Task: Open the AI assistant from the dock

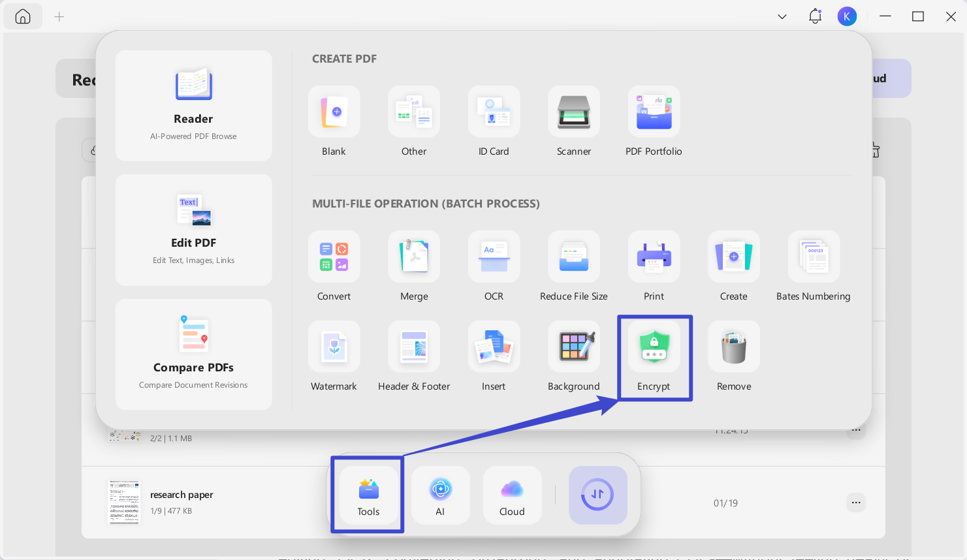Action: pos(440,495)
